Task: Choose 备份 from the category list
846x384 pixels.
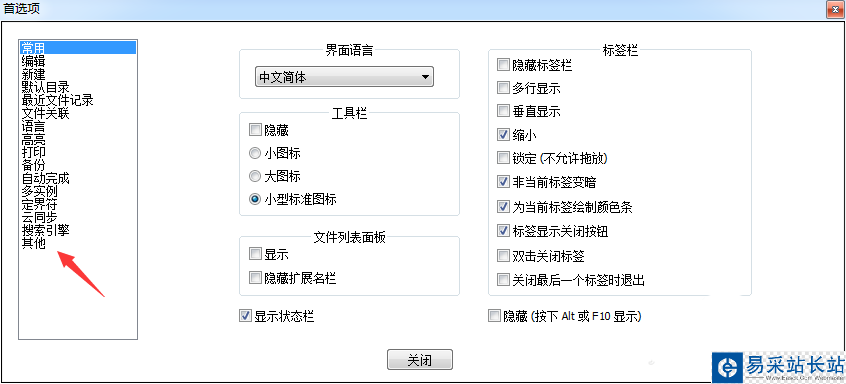Action: point(33,165)
